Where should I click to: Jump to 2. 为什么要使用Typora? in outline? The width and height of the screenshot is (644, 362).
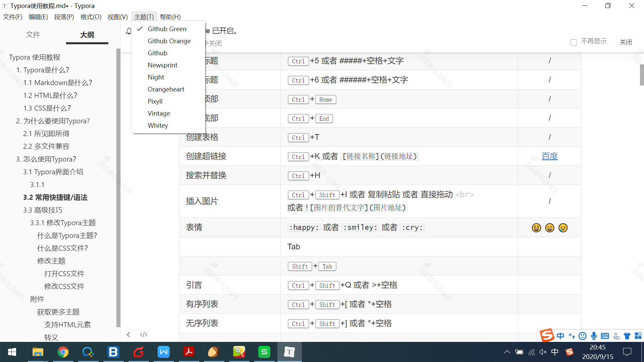[53, 121]
